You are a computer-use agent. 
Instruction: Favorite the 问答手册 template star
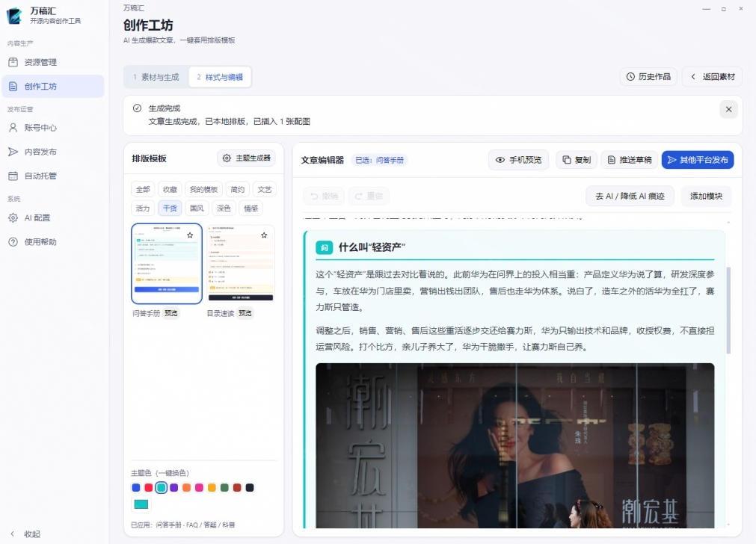coord(190,235)
